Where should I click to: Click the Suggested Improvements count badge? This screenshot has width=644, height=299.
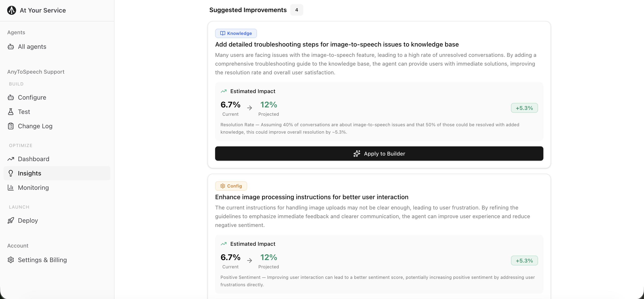tap(297, 10)
